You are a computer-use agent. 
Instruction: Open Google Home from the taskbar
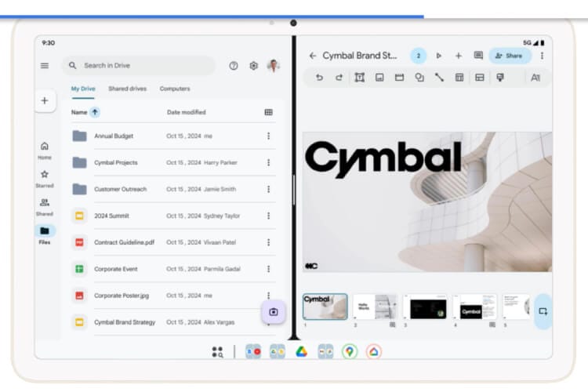373,352
